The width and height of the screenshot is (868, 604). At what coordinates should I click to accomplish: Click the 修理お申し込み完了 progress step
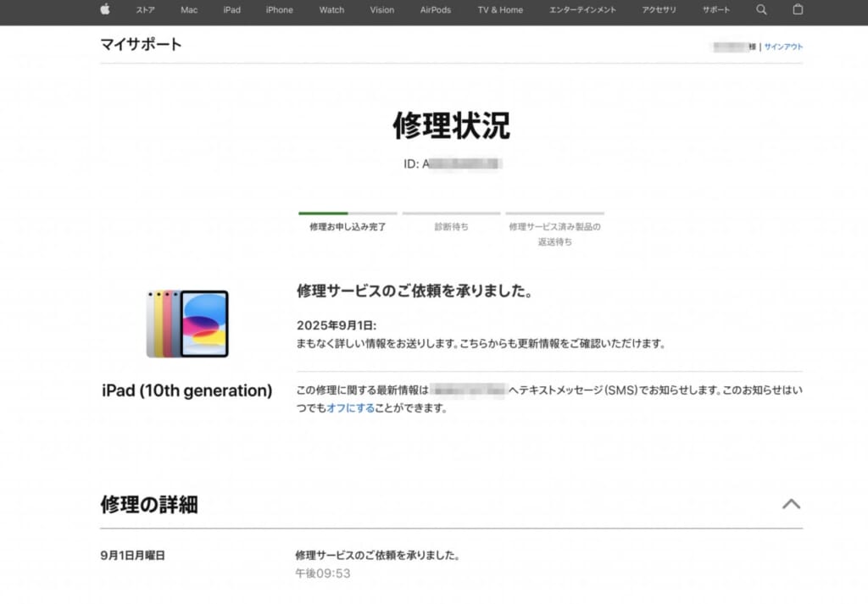(348, 222)
